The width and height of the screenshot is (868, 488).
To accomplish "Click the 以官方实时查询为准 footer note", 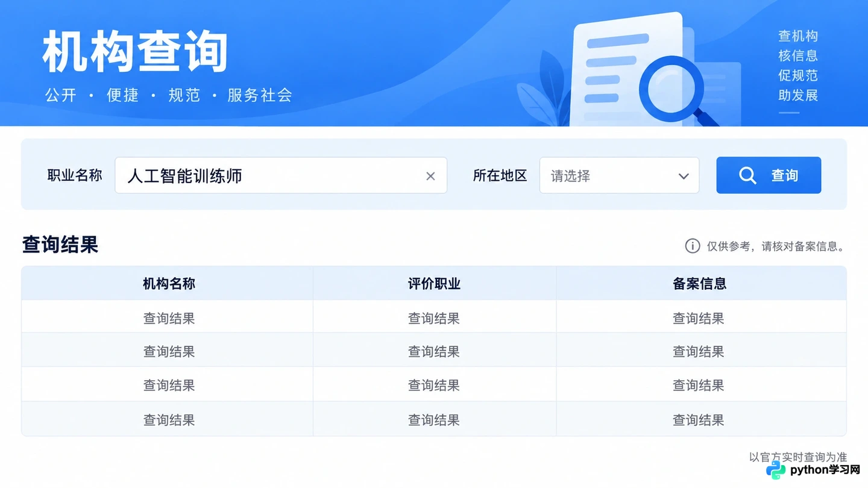I will point(798,457).
